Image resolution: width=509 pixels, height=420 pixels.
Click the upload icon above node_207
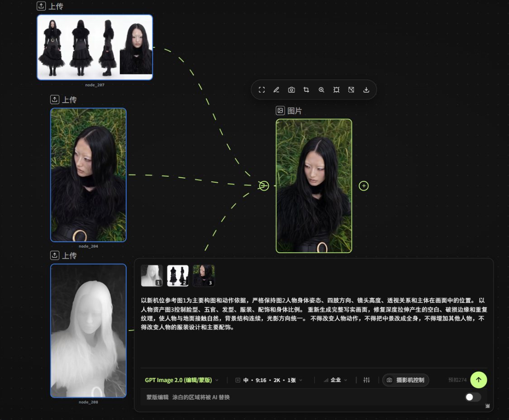pos(41,6)
